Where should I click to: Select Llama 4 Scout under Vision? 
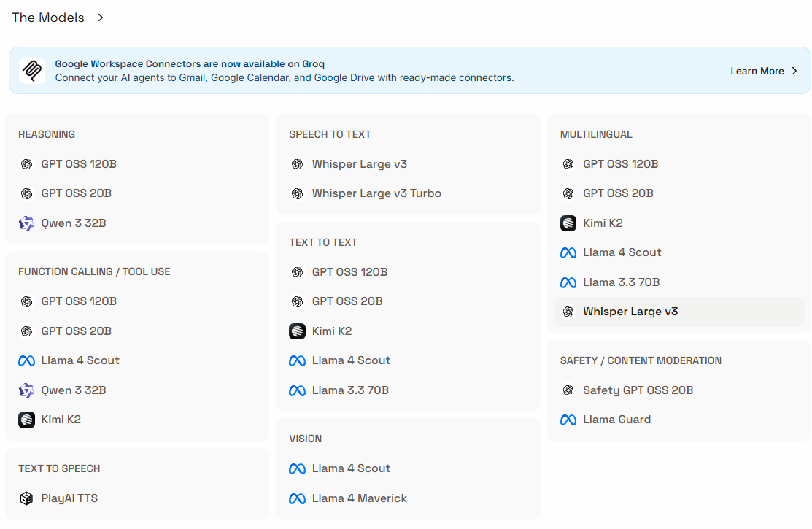351,468
